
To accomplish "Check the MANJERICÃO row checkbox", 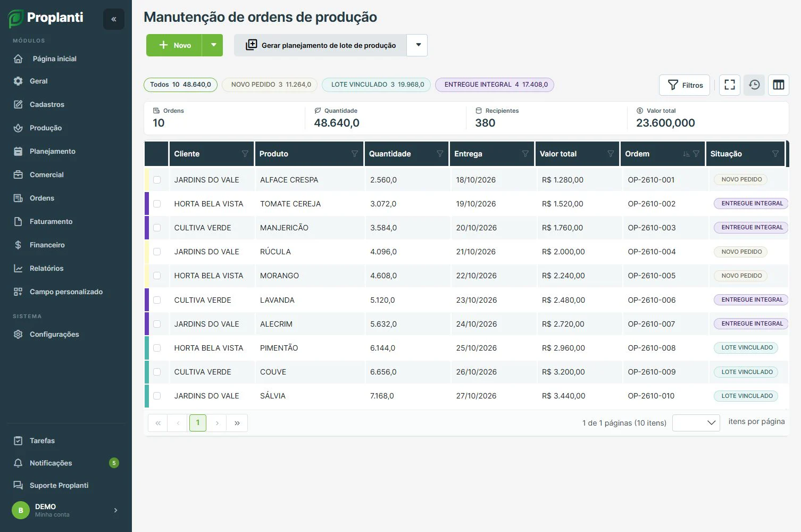I will pyautogui.click(x=157, y=228).
